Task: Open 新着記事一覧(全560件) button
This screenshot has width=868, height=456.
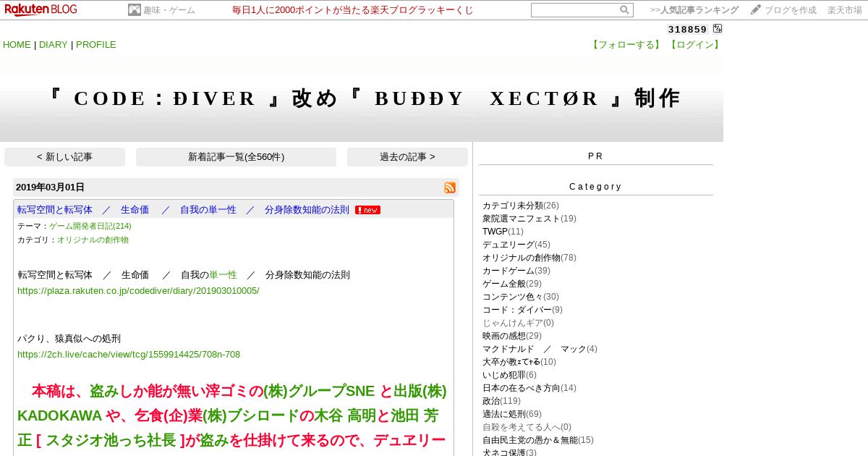Action: [236, 157]
